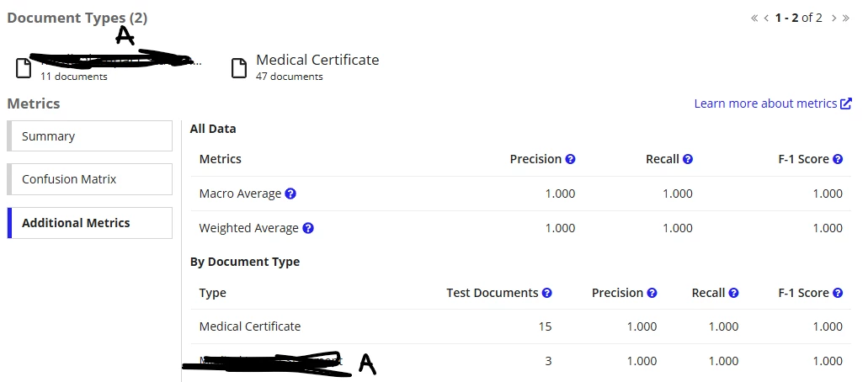Click the Medical Certificate document icon
This screenshot has width=868, height=382.
click(238, 68)
